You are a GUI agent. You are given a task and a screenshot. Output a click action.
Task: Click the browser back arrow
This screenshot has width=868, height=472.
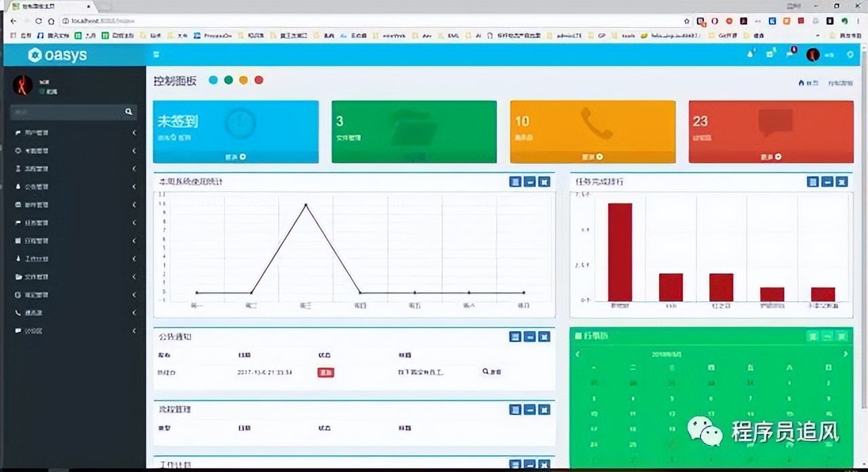click(x=13, y=21)
